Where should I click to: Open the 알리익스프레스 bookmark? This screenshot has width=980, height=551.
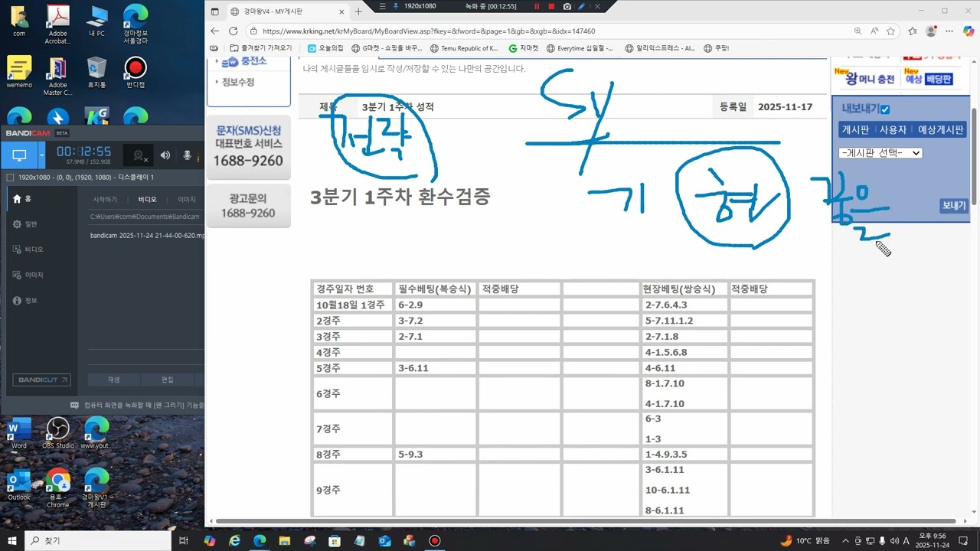point(660,48)
